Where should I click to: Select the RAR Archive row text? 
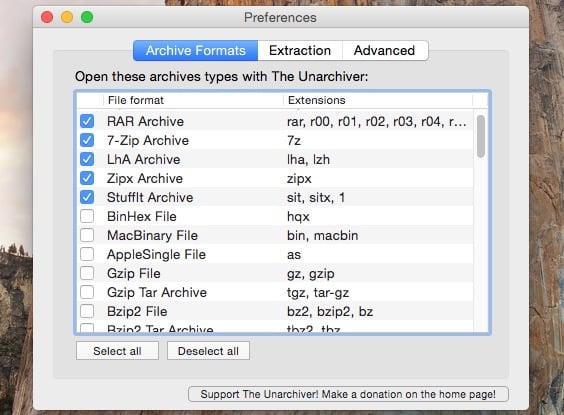(145, 122)
